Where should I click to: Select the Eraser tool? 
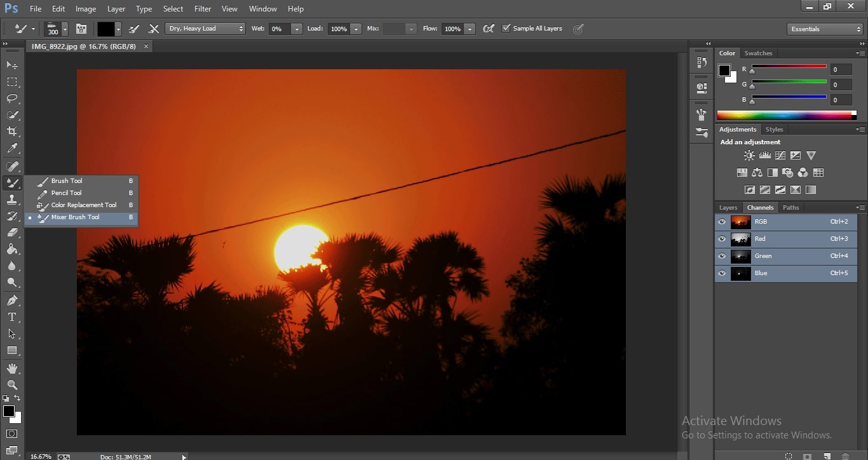(x=12, y=233)
